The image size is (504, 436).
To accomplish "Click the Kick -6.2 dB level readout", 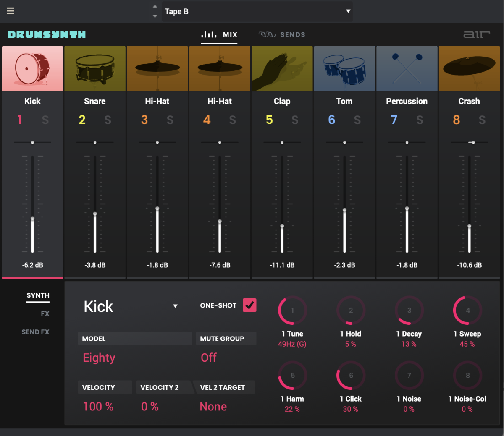I will pos(33,265).
